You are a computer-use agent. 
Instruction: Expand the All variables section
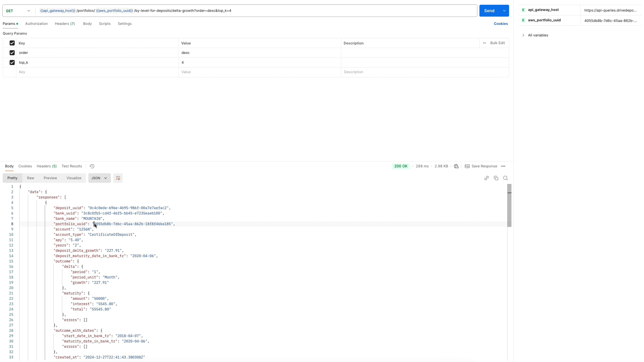[x=535, y=35]
